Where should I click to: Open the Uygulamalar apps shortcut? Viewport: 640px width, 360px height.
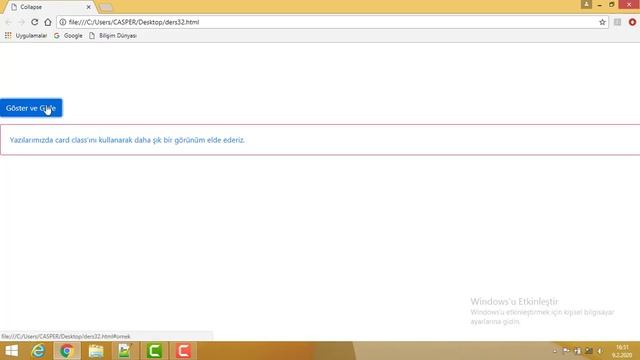point(26,36)
